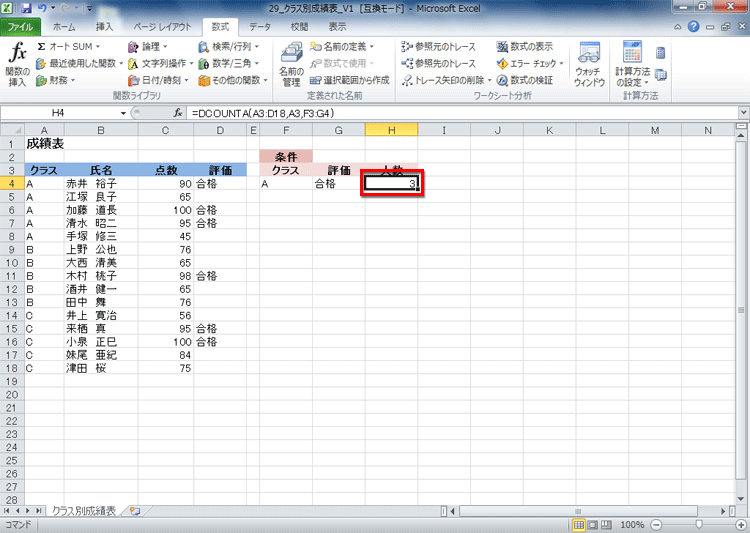Open the Name Manager (名前の管理)
The height and width of the screenshot is (533, 750).
click(x=291, y=65)
